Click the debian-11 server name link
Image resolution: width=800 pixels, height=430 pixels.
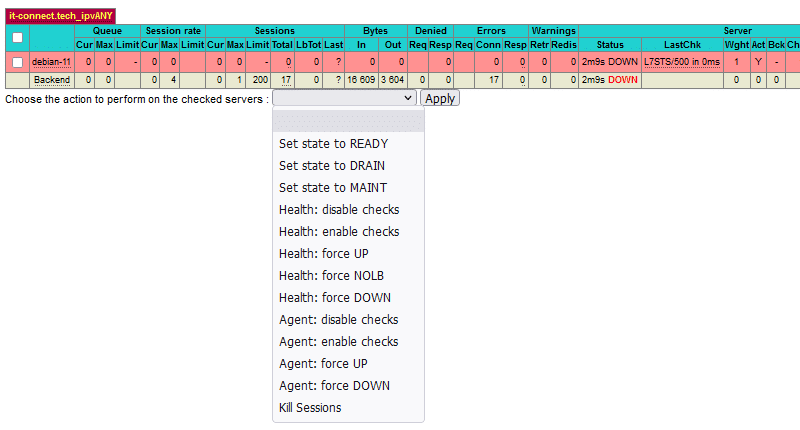point(52,62)
